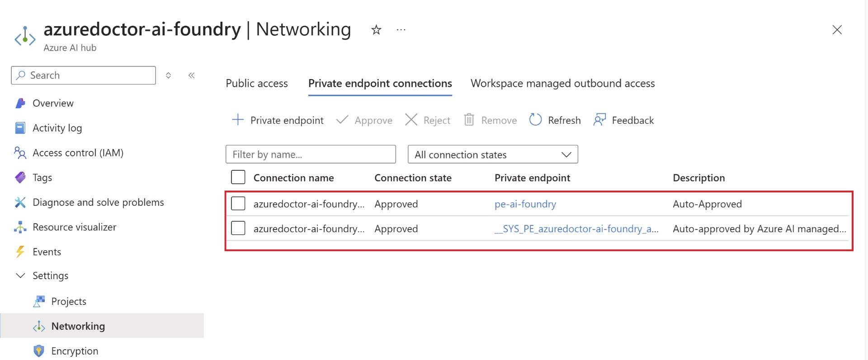Open Projects under Settings
The width and height of the screenshot is (868, 360).
point(69,301)
